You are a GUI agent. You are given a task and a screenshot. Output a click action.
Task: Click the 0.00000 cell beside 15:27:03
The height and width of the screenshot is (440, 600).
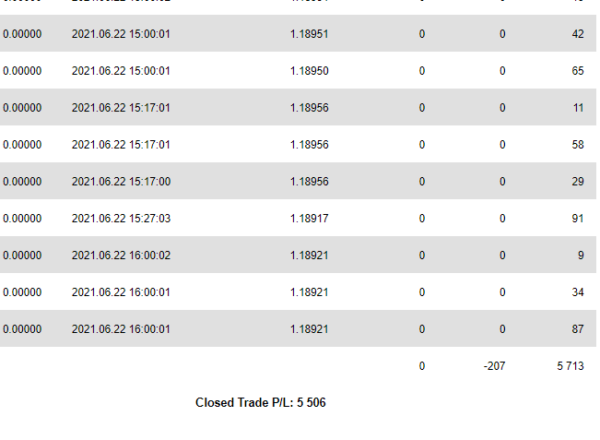[x=22, y=218]
